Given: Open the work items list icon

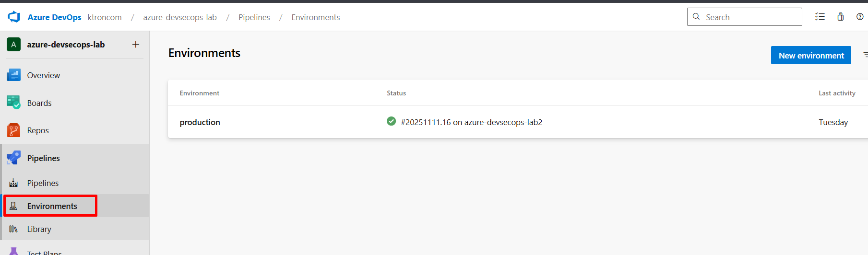Looking at the screenshot, I should pyautogui.click(x=820, y=17).
